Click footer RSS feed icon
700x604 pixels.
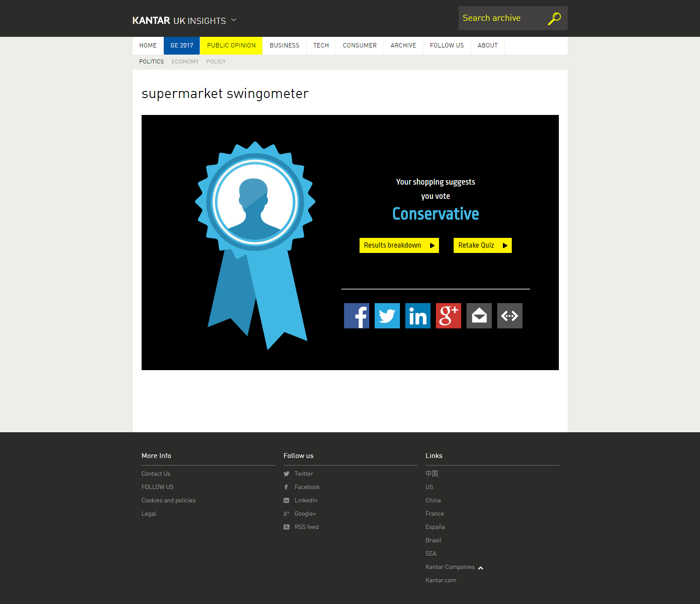286,527
